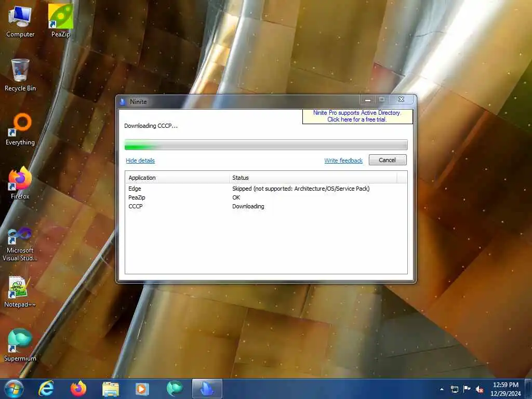Open Supermium from the taskbar
Image resolution: width=532 pixels, height=399 pixels.
[175, 389]
